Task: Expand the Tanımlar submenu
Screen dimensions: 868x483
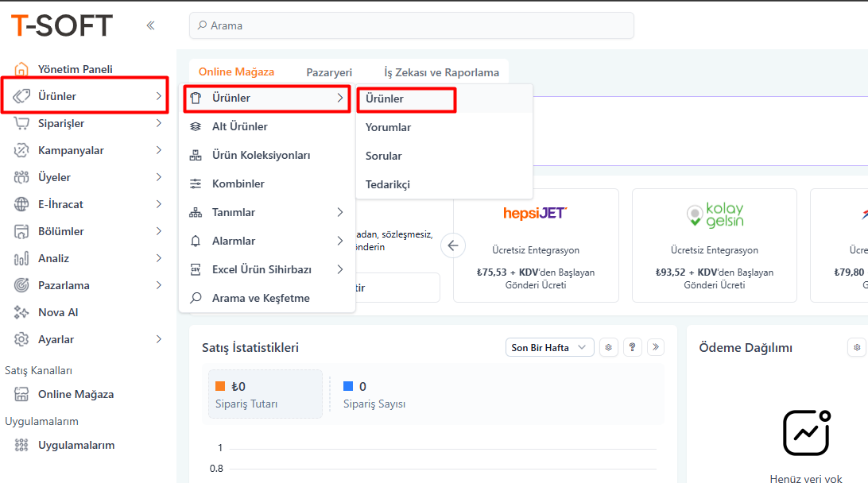Action: [x=339, y=212]
